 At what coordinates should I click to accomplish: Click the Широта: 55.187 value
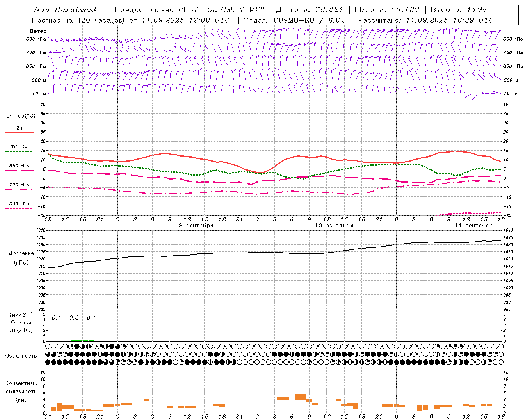tap(387, 10)
